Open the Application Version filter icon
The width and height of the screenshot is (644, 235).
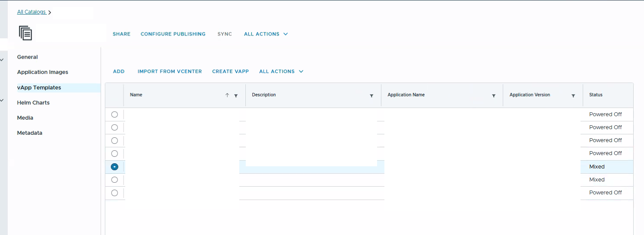(x=573, y=95)
